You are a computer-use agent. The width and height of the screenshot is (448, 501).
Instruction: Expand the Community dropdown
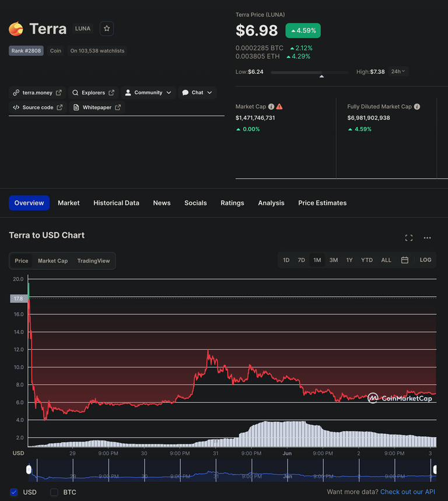click(x=148, y=93)
